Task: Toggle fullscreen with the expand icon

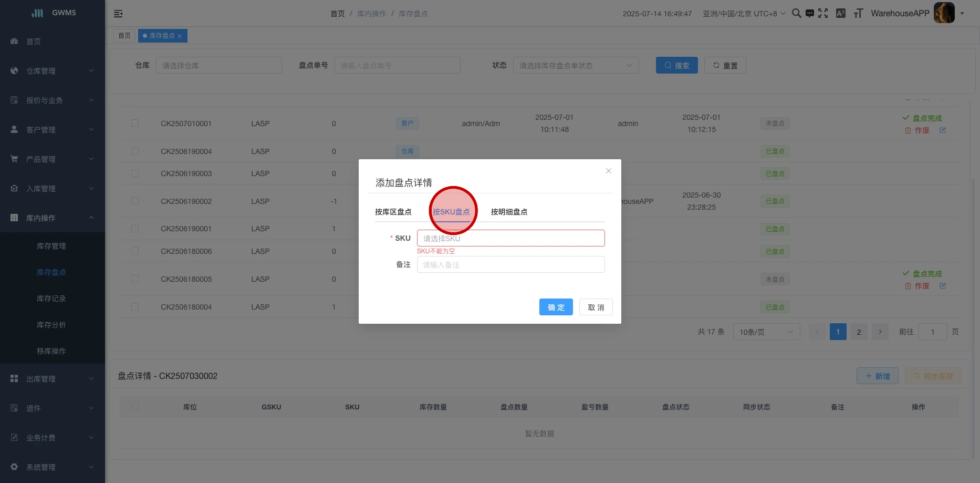Action: click(x=823, y=14)
